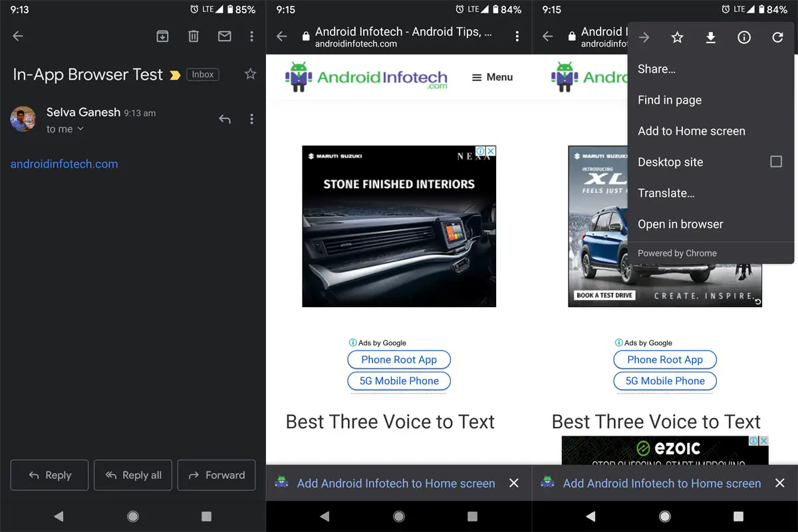This screenshot has height=532, width=798.
Task: Tap Android home in Gmail screen
Action: click(x=133, y=516)
